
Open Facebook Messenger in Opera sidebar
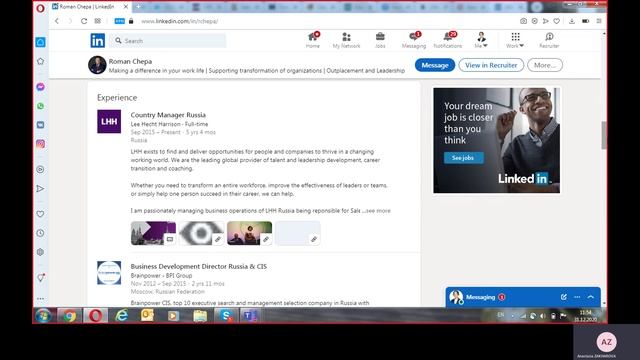tap(40, 87)
